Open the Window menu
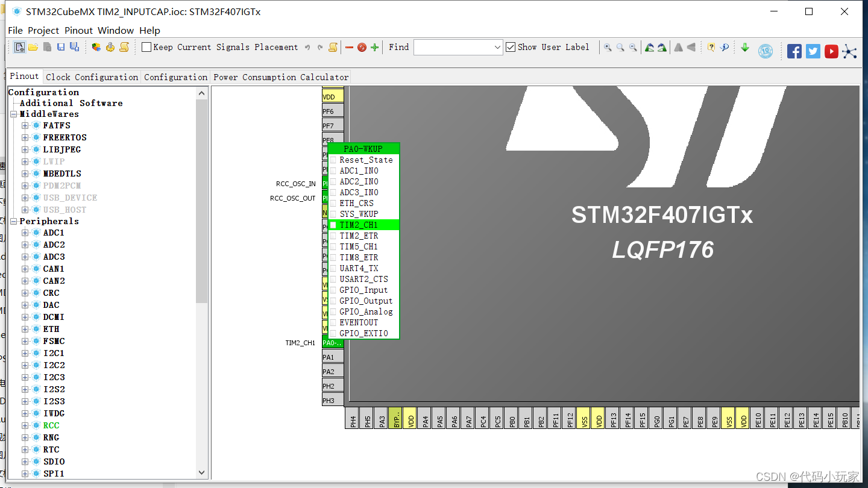Image resolution: width=868 pixels, height=488 pixels. (x=116, y=30)
